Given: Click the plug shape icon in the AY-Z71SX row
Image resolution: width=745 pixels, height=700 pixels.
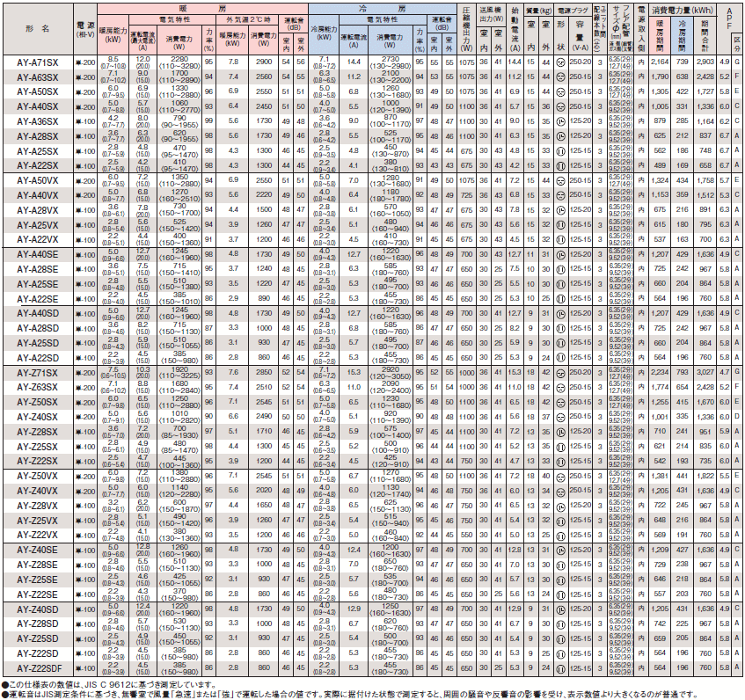Looking at the screenshot, I should [560, 373].
